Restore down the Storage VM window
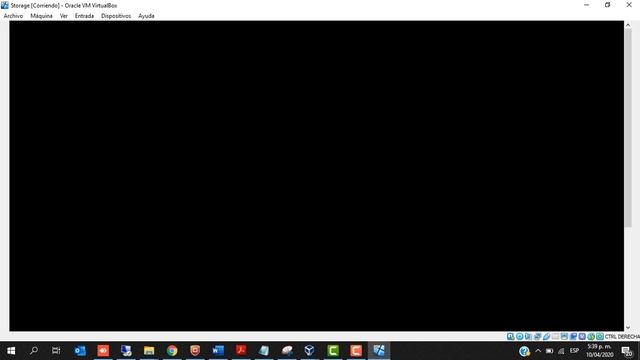640x360 pixels. tap(608, 5)
